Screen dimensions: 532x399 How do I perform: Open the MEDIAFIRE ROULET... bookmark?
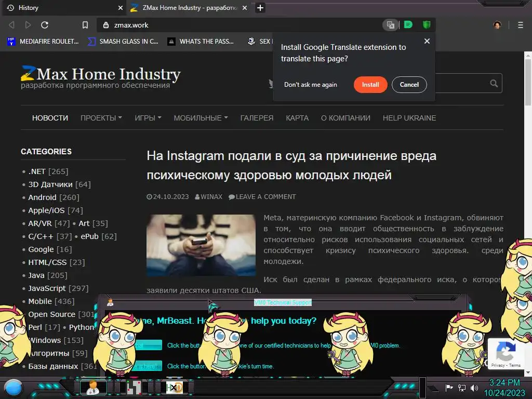(43, 42)
